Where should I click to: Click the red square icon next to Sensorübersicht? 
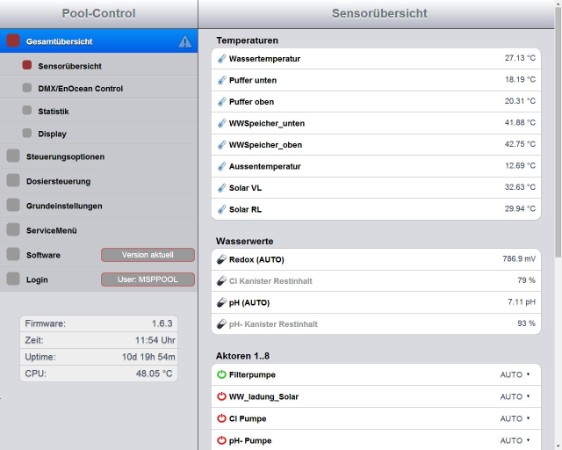27,65
